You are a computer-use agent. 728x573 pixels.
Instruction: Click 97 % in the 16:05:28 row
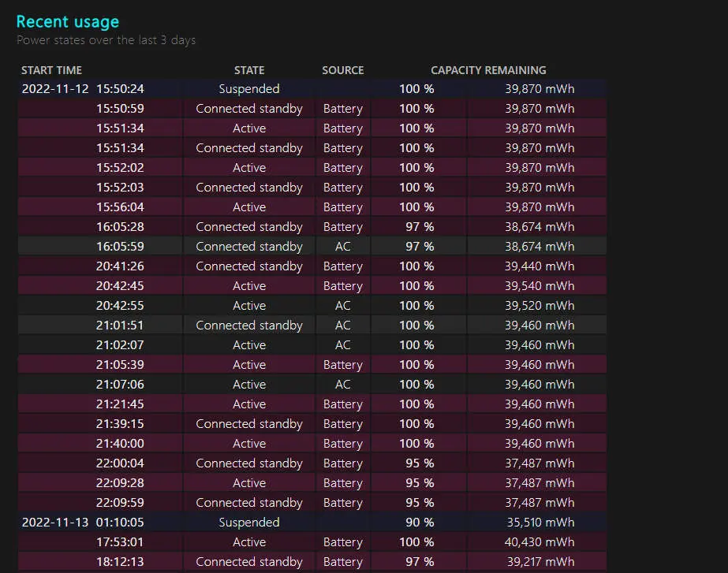click(x=420, y=227)
